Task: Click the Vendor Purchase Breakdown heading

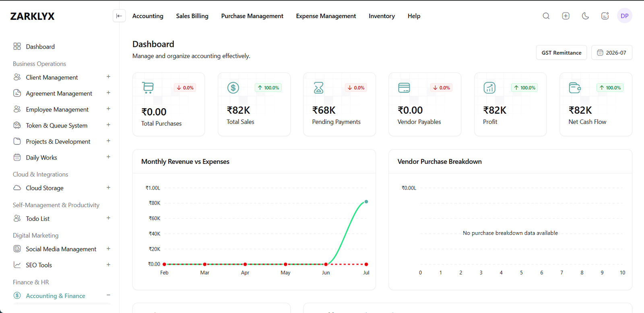Action: tap(440, 162)
